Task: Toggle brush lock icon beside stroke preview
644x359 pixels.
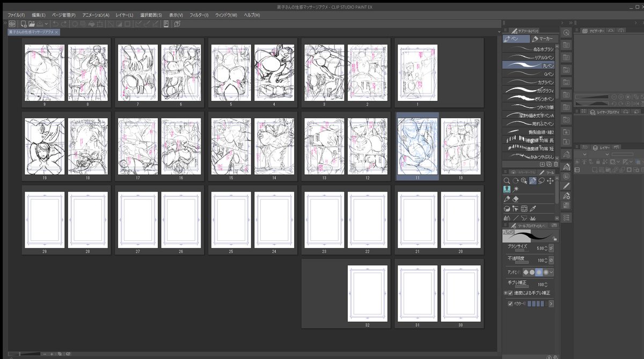Action: click(554, 238)
